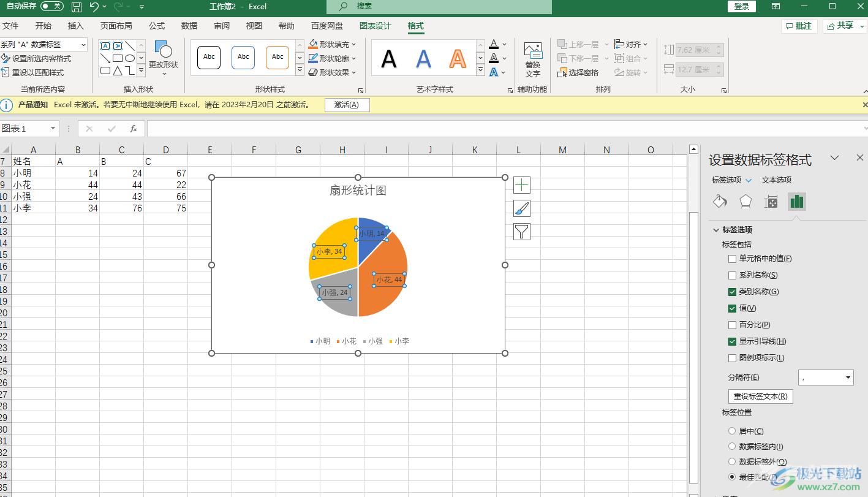Check the 系列名称 checkbox
868x497 pixels.
[732, 275]
